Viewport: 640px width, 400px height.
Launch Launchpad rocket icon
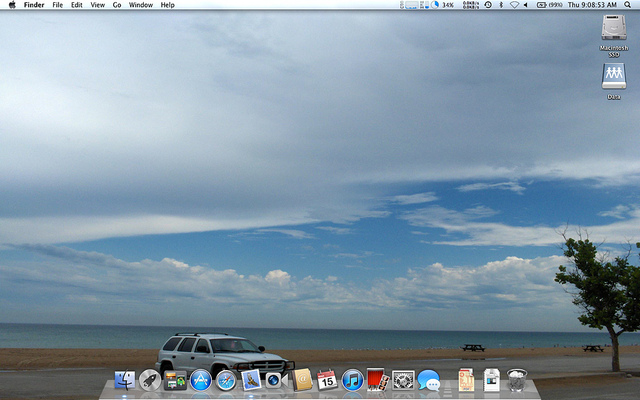[150, 380]
